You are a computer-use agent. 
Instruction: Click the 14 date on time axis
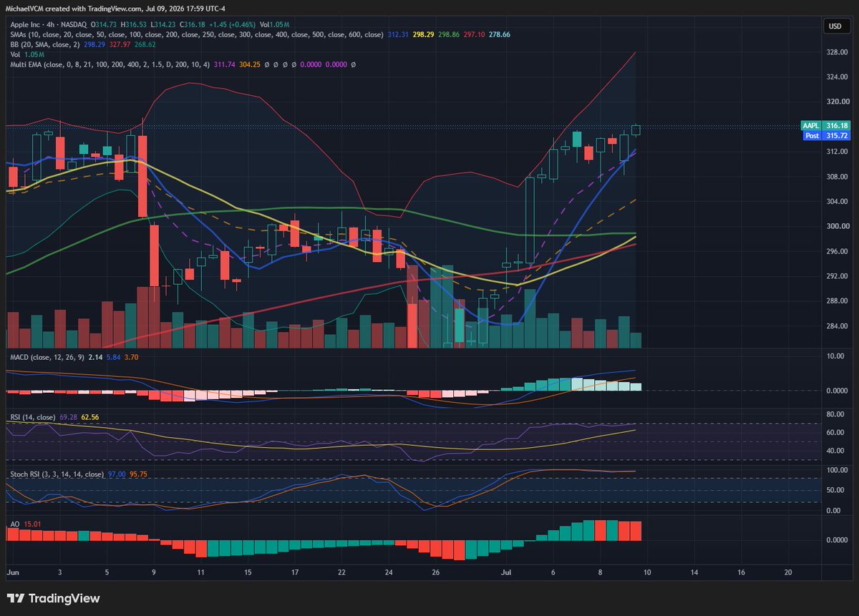point(694,573)
